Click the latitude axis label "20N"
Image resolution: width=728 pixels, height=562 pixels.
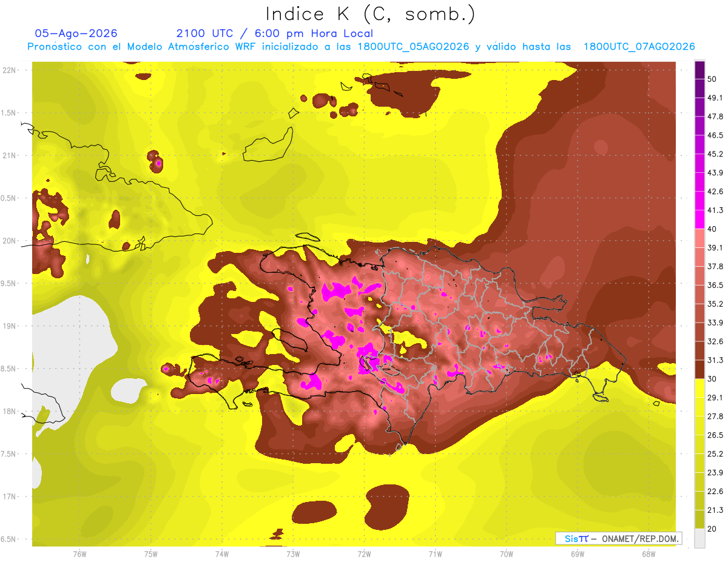tap(9, 241)
